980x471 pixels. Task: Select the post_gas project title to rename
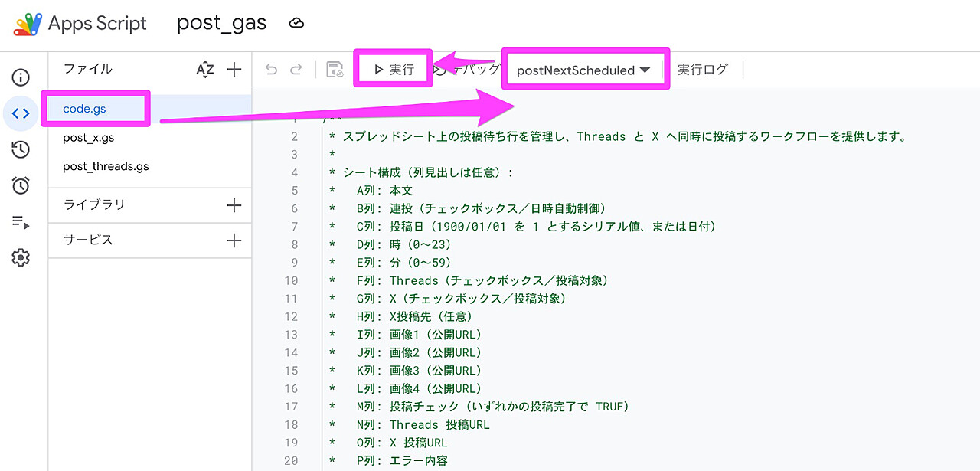coord(221,23)
